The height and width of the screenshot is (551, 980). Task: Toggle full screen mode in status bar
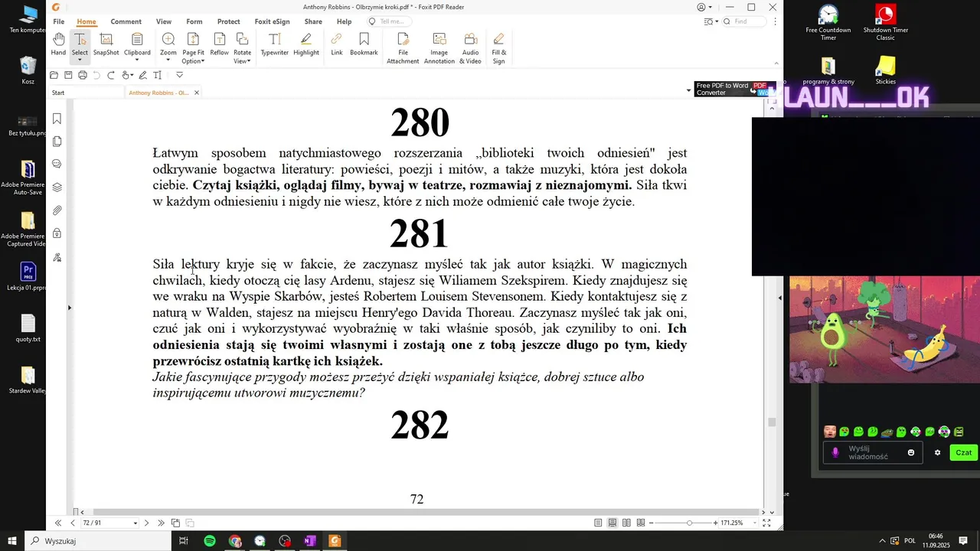[767, 523]
